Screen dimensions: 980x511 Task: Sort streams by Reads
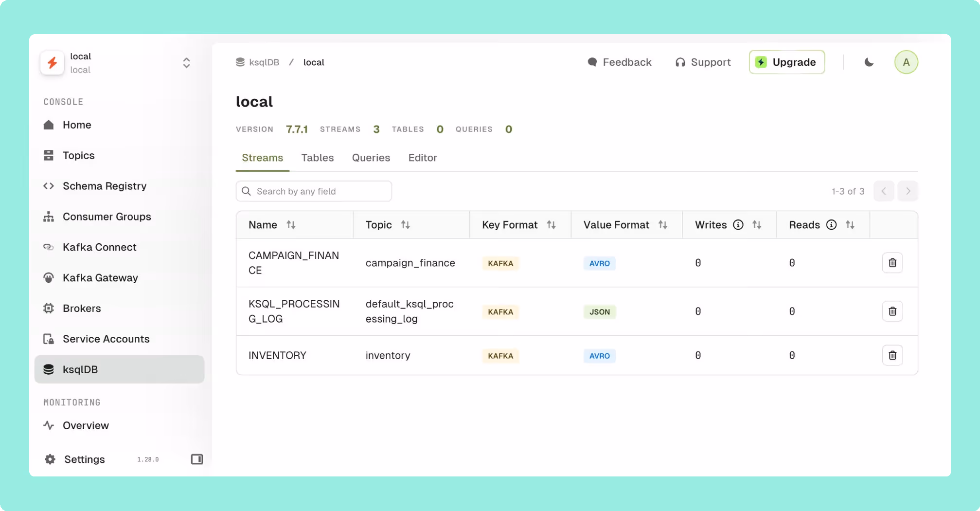point(850,225)
